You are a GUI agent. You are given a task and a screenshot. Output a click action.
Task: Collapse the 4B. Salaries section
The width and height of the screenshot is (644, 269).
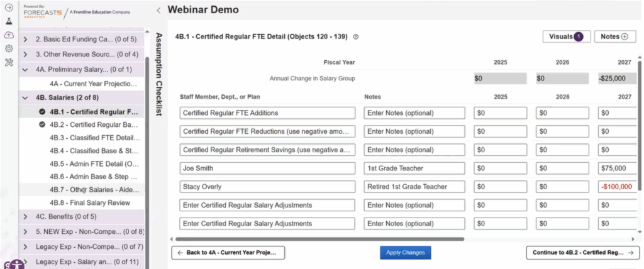[25, 98]
